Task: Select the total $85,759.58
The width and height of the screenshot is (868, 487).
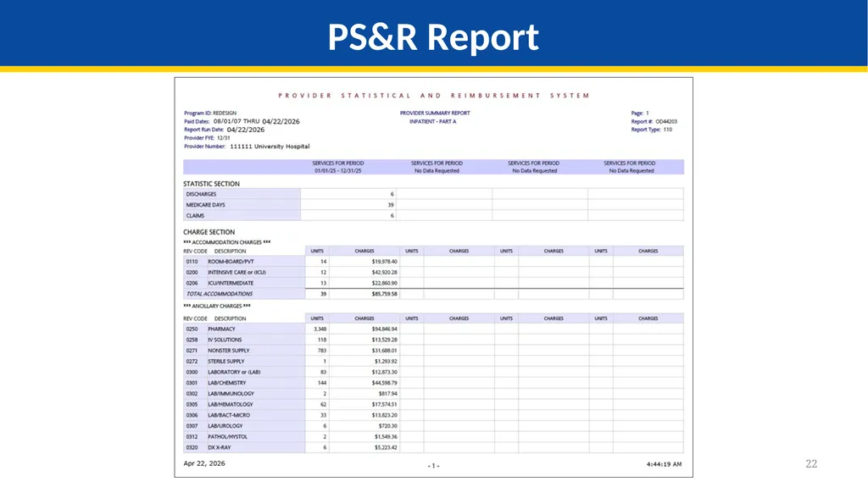Action: [384, 294]
